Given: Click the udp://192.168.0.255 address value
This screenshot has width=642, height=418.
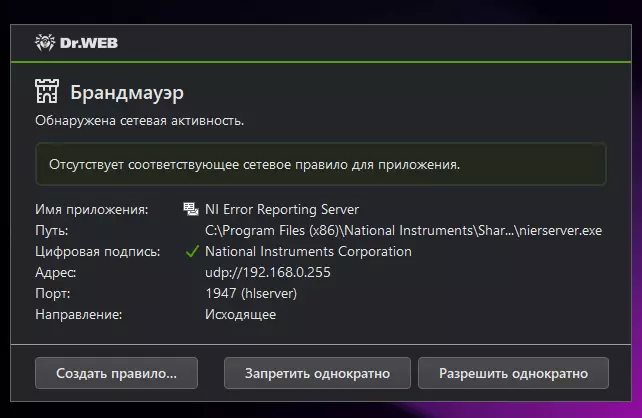Looking at the screenshot, I should pyautogui.click(x=268, y=273).
